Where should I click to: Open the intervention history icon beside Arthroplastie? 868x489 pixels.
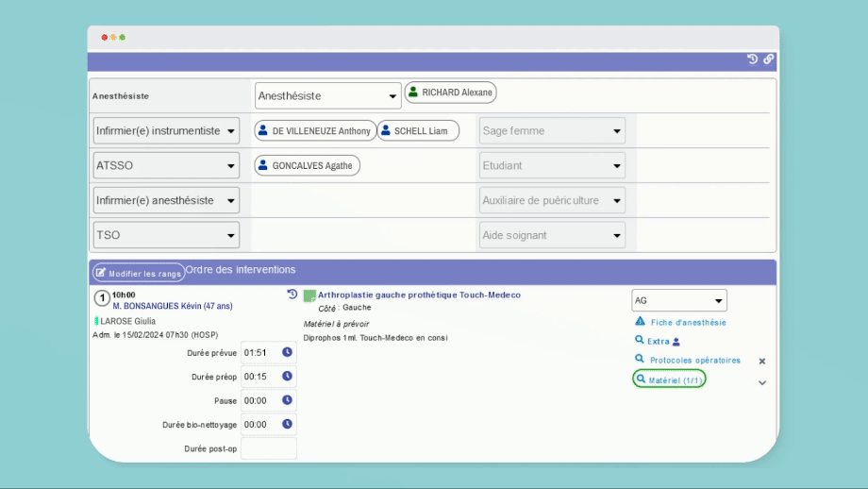coord(292,295)
